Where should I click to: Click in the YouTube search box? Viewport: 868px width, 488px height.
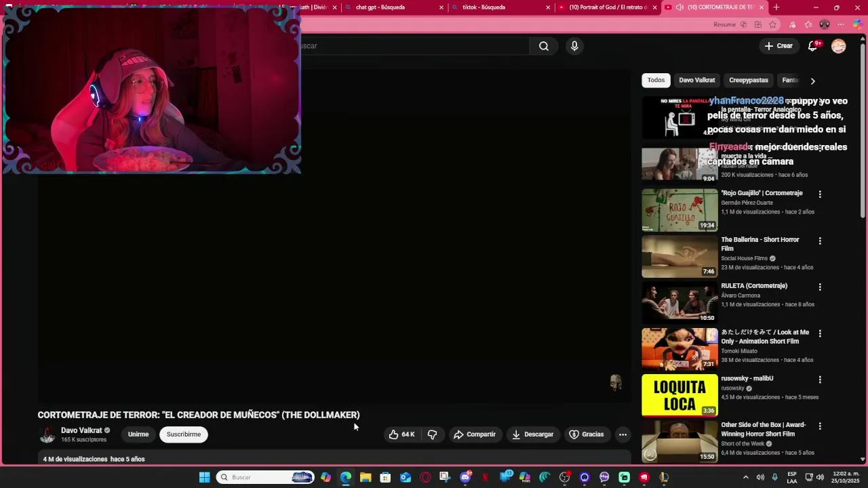[415, 46]
